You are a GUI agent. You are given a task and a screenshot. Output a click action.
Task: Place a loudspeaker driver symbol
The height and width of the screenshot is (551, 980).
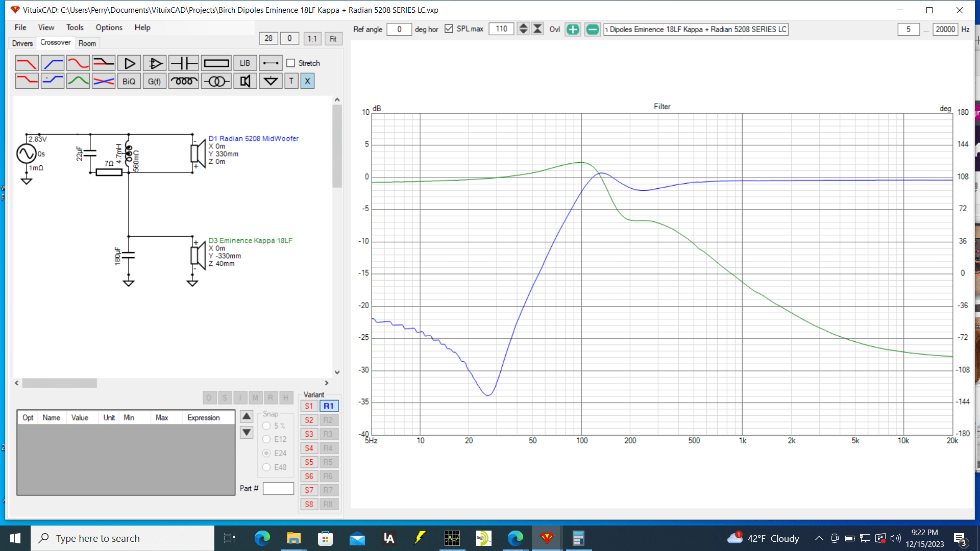pos(245,81)
